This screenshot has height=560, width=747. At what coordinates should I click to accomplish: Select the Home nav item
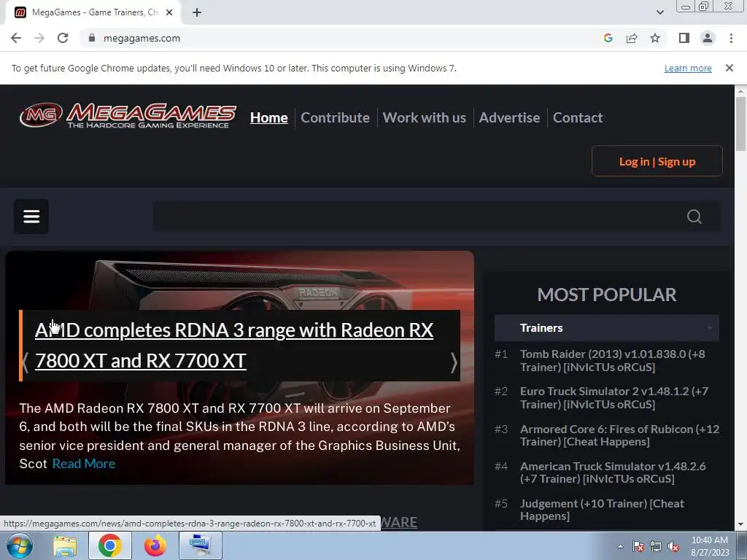(268, 117)
